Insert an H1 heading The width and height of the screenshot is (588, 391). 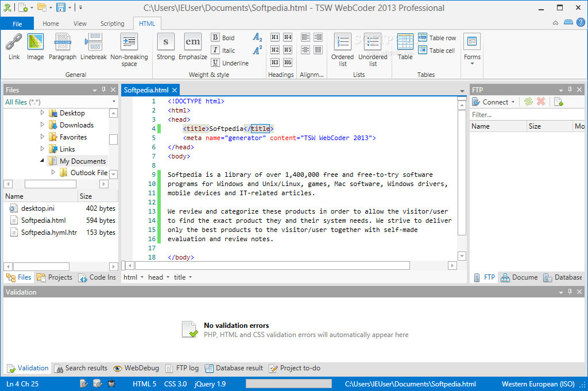click(x=275, y=37)
